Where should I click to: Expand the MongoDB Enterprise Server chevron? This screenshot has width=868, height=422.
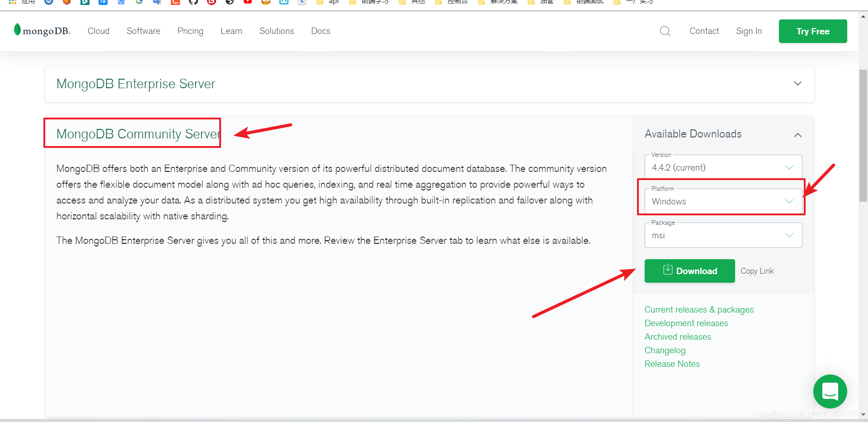click(797, 84)
